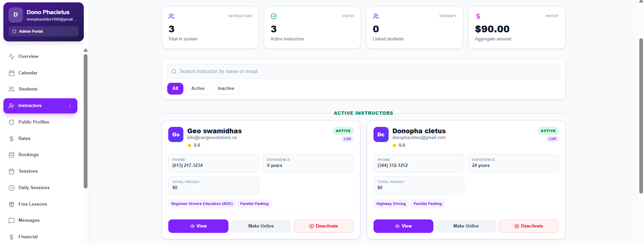Click Make Unlive for Geo swamidhas
Image resolution: width=644 pixels, height=244 pixels.
coord(261,226)
